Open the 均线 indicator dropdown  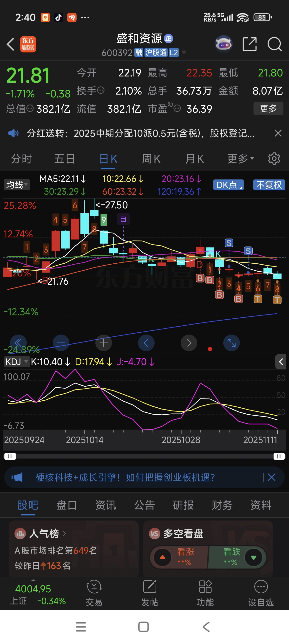(17, 185)
